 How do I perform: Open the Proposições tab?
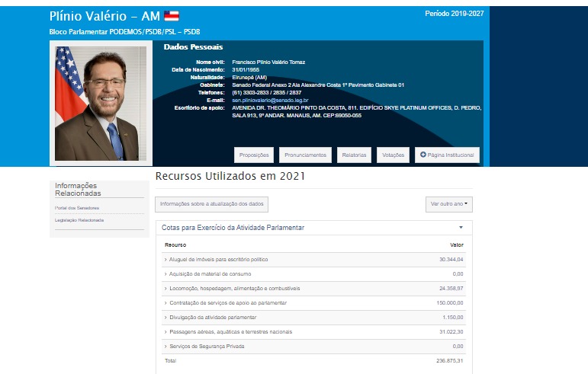tap(254, 155)
